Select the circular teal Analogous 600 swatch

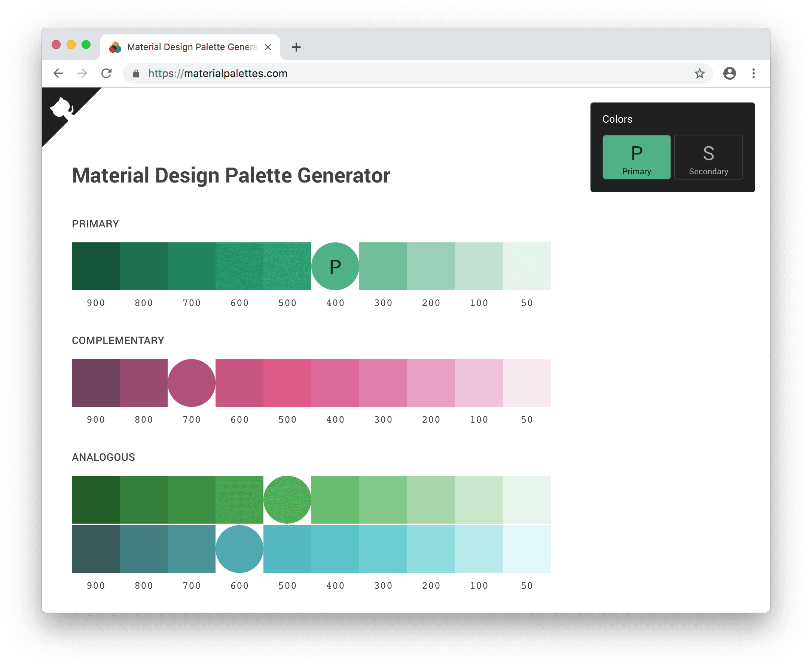[239, 549]
